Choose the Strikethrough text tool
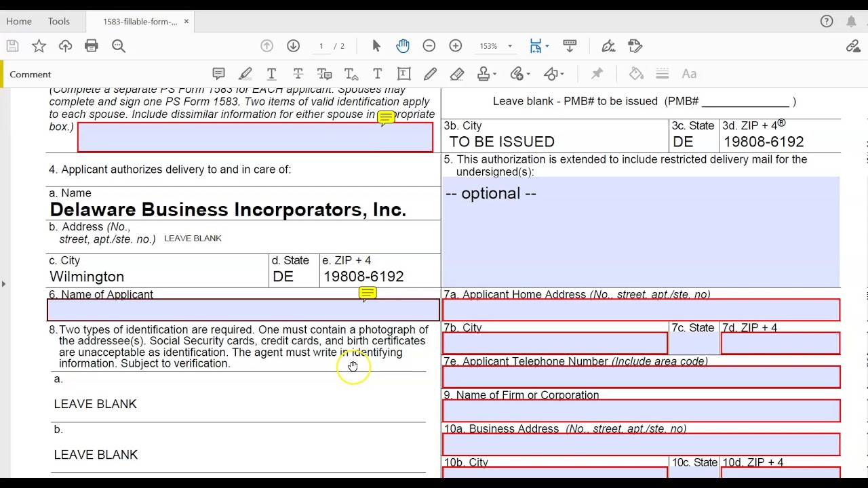This screenshot has width=868, height=488. point(298,74)
